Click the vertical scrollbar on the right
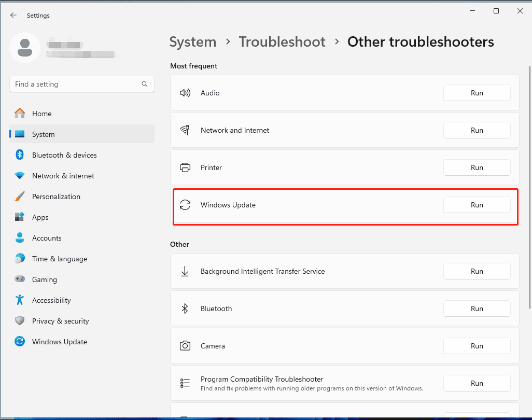The height and width of the screenshot is (420, 532). (x=529, y=187)
